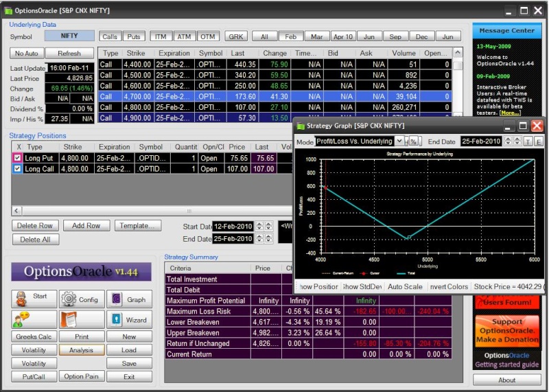Click the About button
This screenshot has height=392, width=549.
click(x=507, y=380)
